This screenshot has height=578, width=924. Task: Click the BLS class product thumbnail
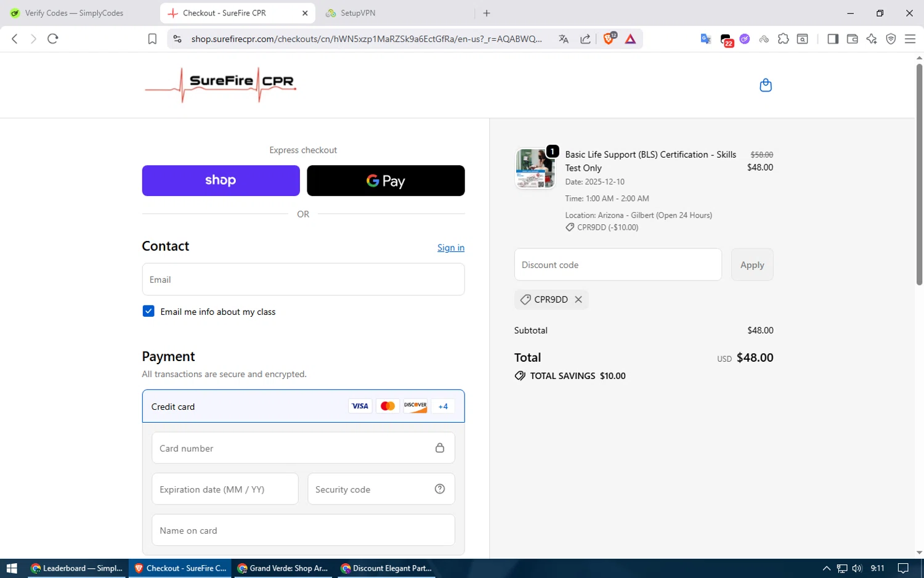[535, 168]
